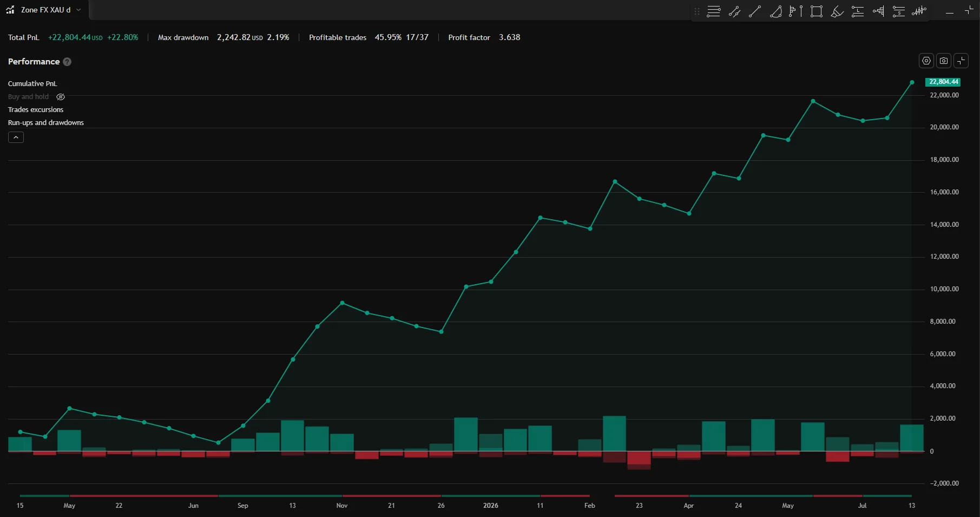Click the 2026 time axis label
980x517 pixels.
click(490, 506)
